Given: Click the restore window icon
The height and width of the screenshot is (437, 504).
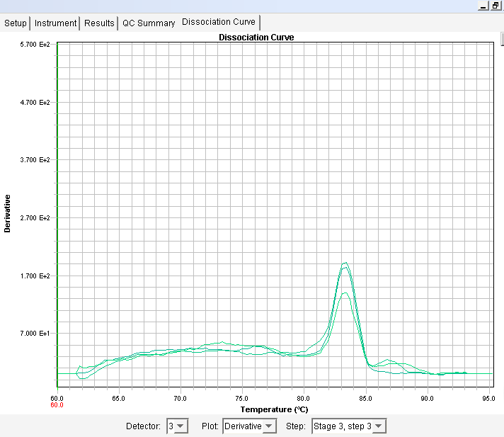Looking at the screenshot, I should 496,6.
